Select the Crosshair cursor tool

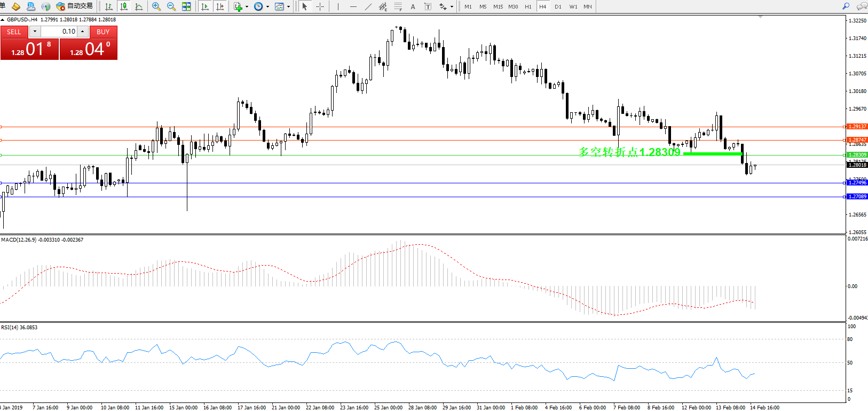[x=320, y=6]
